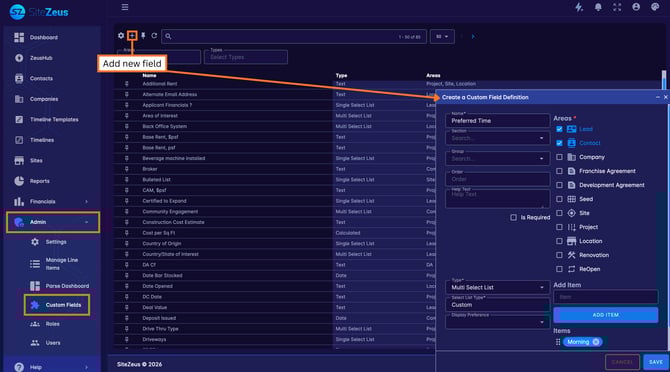Check the Project area checkbox
Viewport: 670px width, 372px height.
click(x=559, y=227)
